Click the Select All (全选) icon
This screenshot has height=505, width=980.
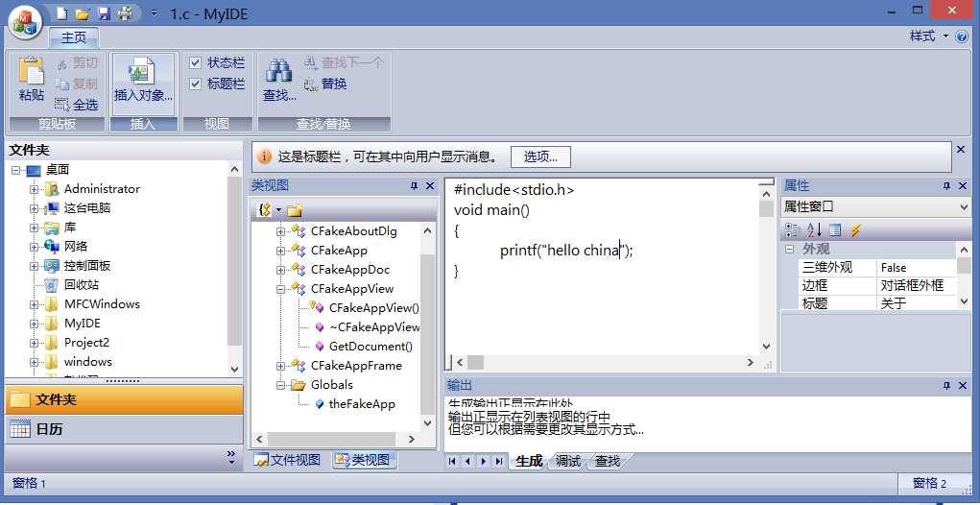[x=63, y=105]
